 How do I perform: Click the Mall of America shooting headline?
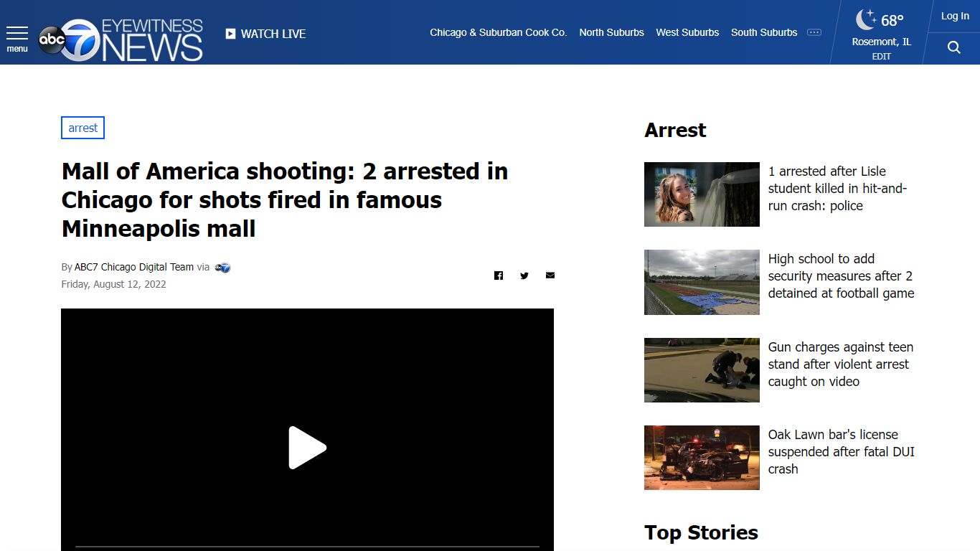(285, 200)
